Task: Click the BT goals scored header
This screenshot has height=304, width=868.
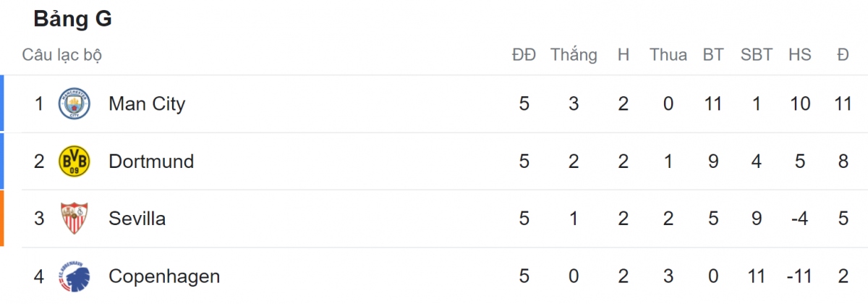Action: [713, 55]
